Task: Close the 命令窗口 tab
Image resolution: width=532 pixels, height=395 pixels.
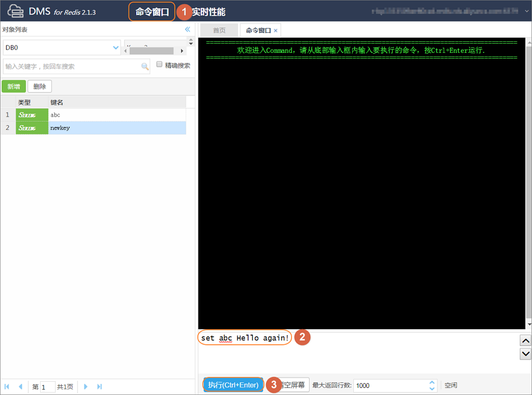Action: tap(276, 31)
